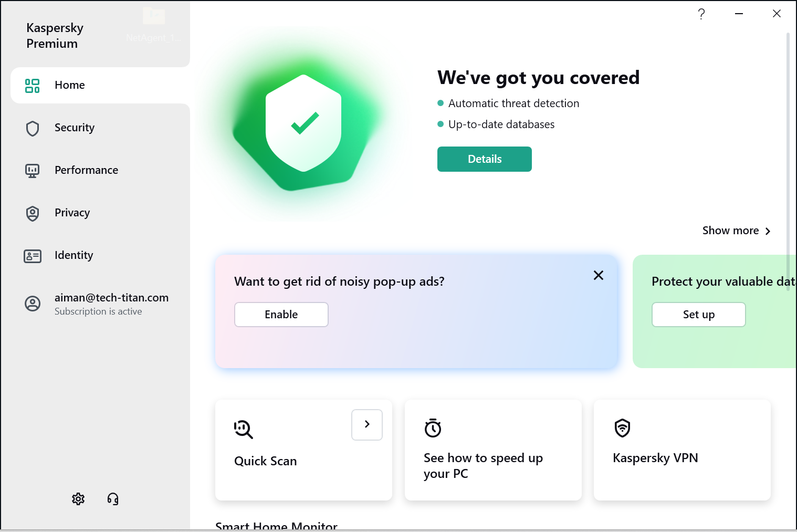Open the settings gear icon

[78, 499]
